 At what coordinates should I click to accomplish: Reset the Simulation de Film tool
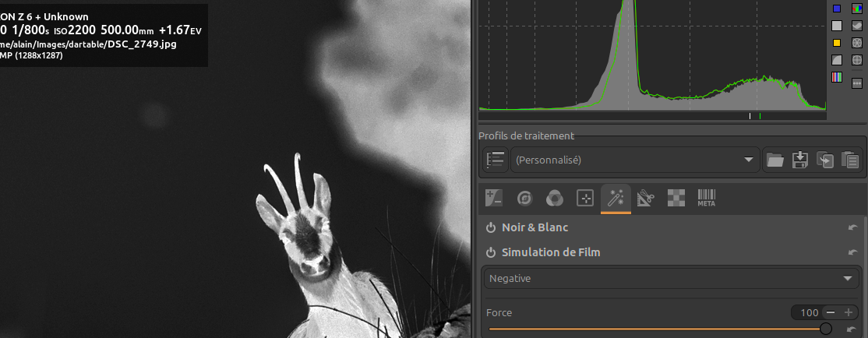pyautogui.click(x=853, y=252)
